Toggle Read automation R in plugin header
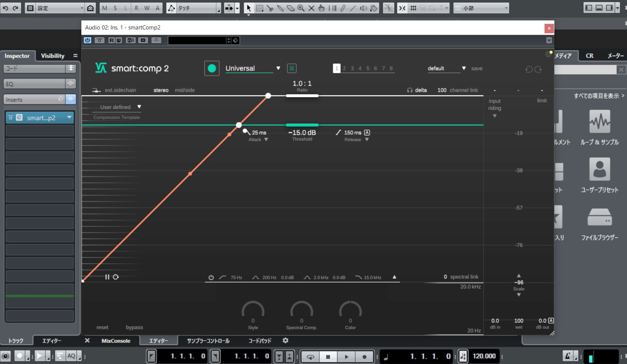Viewport: 627px width, 364px height. (112, 40)
